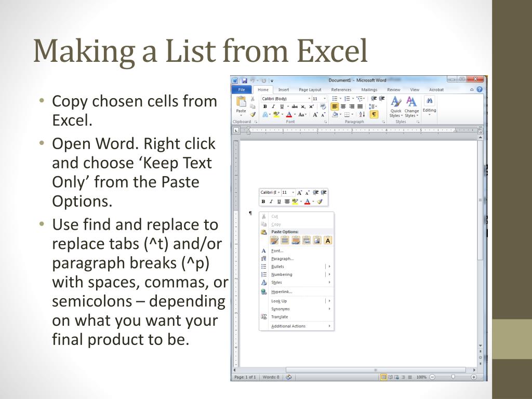Switch to the Mailings tab
Viewport: 532px width, 399px height.
coord(369,90)
